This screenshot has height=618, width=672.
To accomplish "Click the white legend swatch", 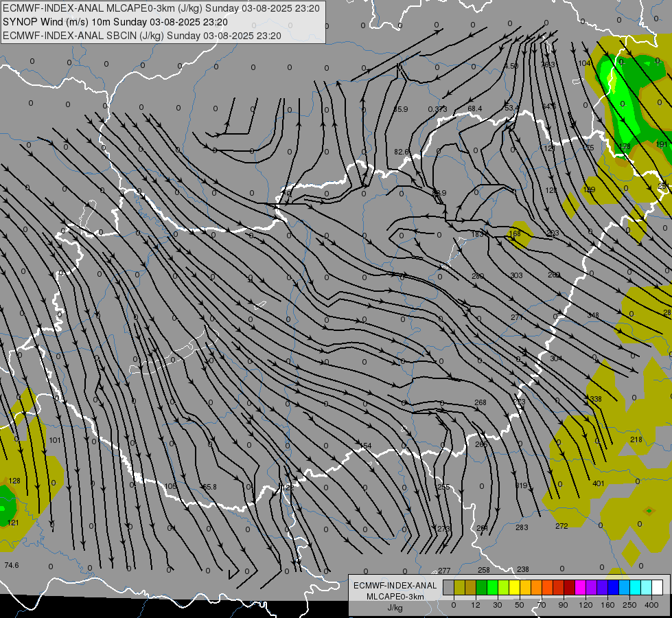I will 657,587.
